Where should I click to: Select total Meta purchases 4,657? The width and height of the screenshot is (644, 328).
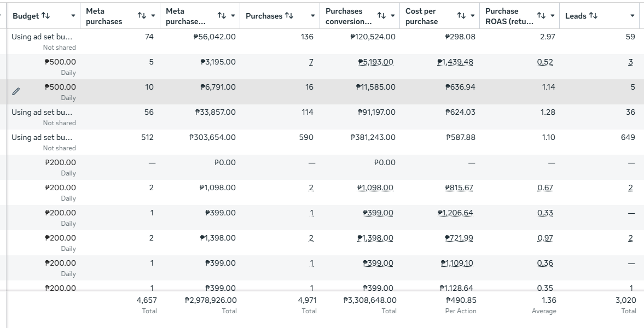point(147,300)
